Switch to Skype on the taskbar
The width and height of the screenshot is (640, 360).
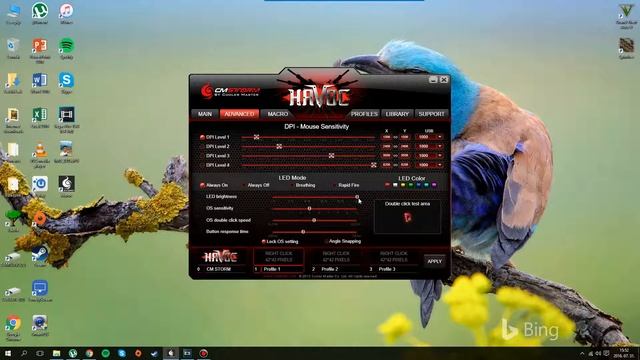122,353
